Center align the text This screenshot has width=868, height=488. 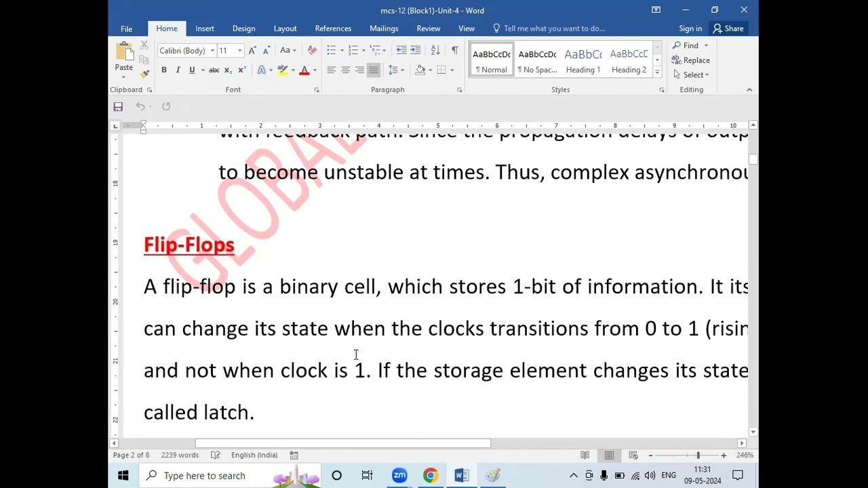[345, 70]
